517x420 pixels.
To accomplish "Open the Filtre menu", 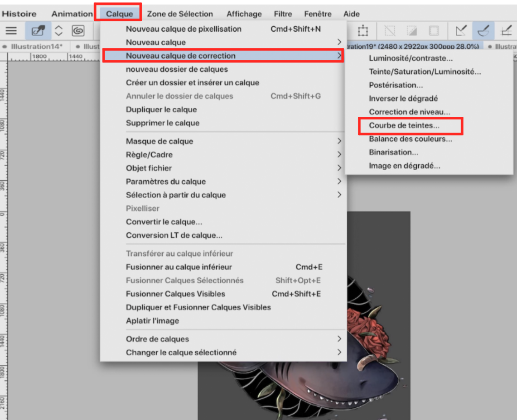I will pyautogui.click(x=283, y=14).
